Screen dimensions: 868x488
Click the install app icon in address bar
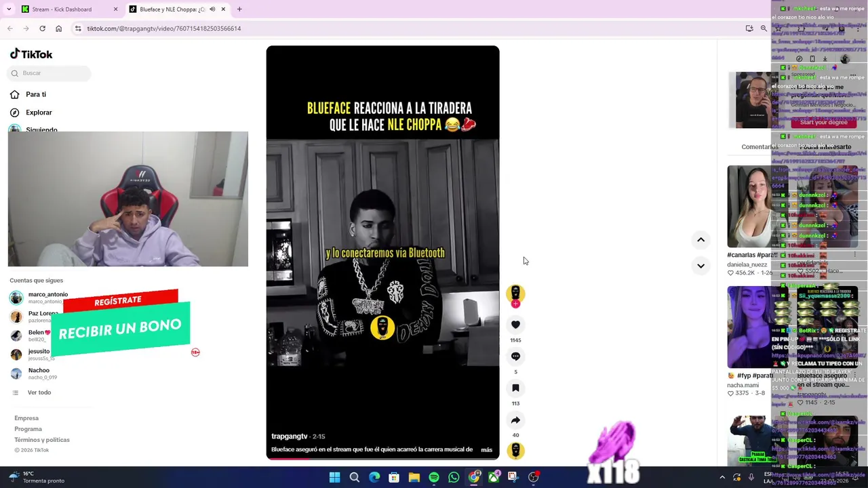click(x=749, y=28)
